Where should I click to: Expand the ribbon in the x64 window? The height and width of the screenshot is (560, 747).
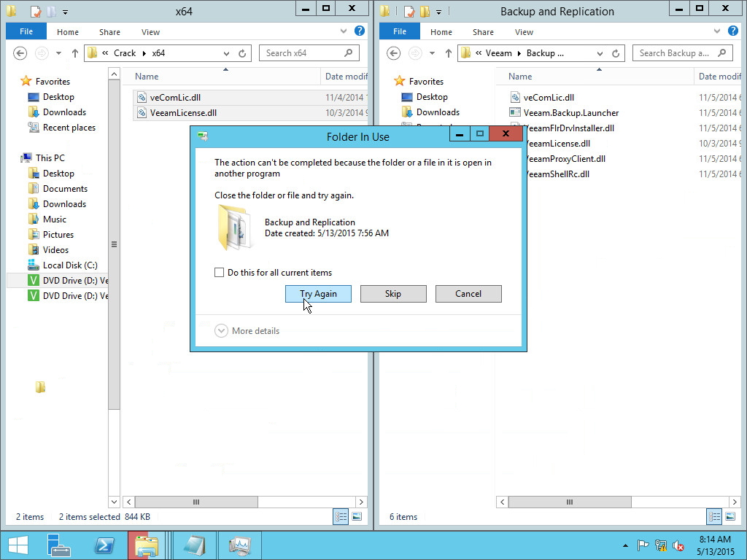[x=344, y=31]
